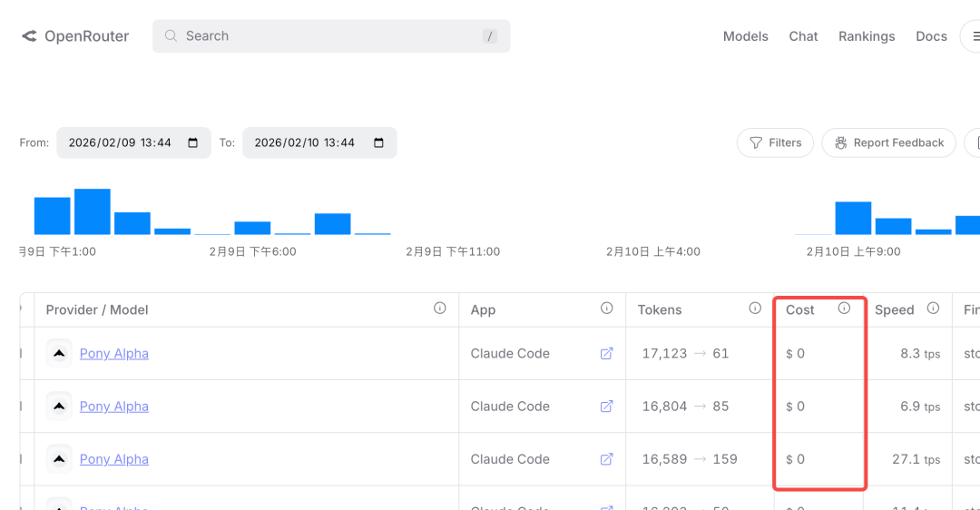Screen dimensions: 980x510
Task: Open calendar picker for To date
Action: click(x=378, y=142)
